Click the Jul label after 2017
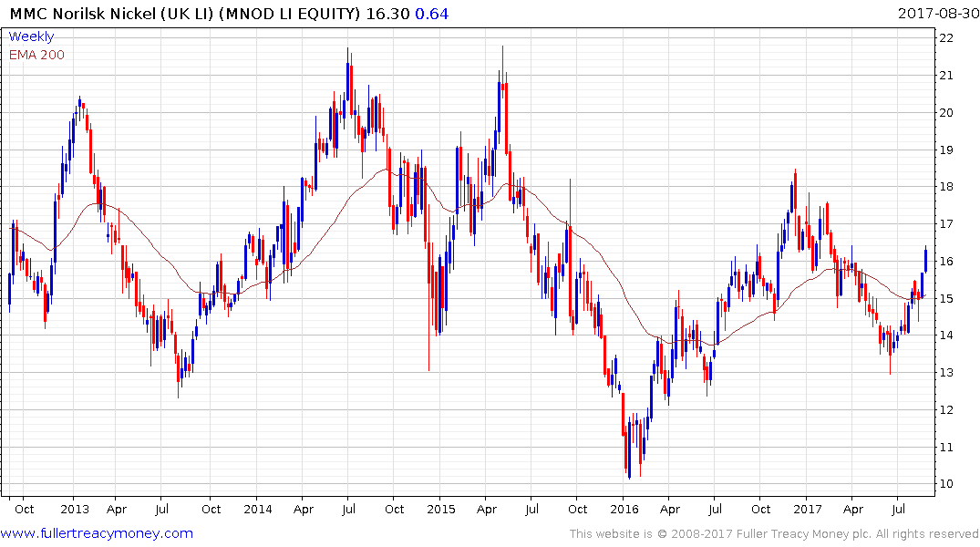This screenshot has height=547, width=980. pyautogui.click(x=898, y=509)
